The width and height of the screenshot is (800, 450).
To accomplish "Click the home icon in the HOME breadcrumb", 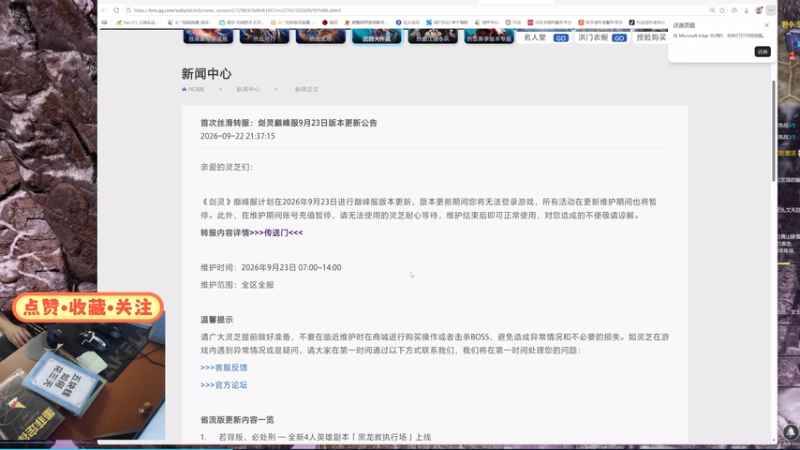I will pos(184,89).
